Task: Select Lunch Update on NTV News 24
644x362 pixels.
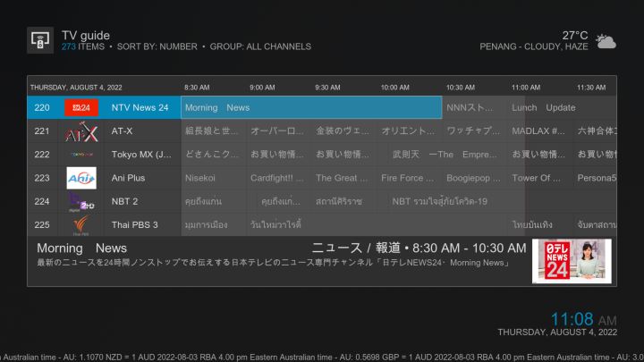Action: tap(543, 108)
